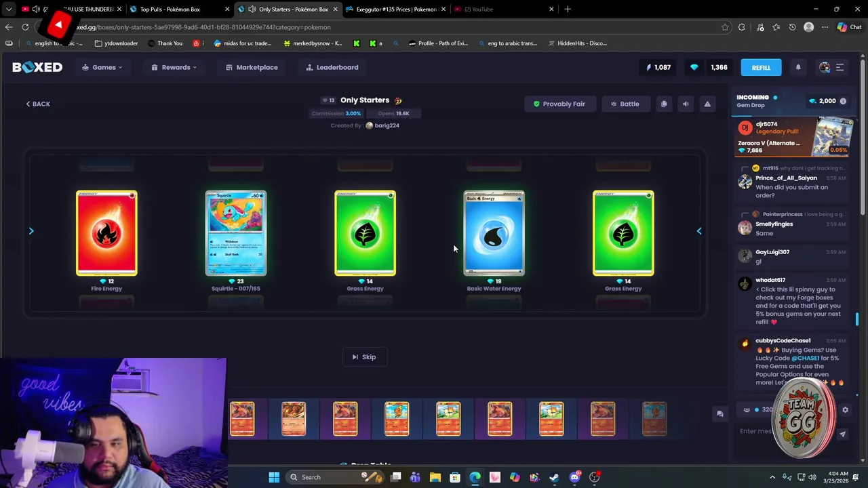Open a new browser tab
Image resolution: width=868 pixels, height=488 pixels.
pyautogui.click(x=568, y=9)
